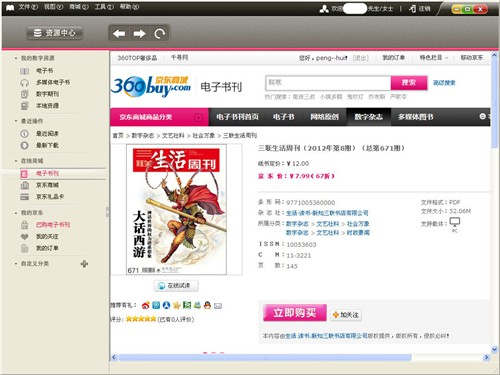Image resolution: width=500 pixels, height=375 pixels.
Task: Open the 特色栏目 dropdown
Action: tap(433, 58)
